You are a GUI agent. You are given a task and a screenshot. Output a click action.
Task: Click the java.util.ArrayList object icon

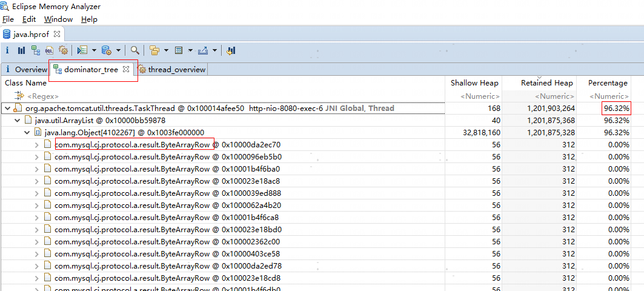(x=28, y=121)
